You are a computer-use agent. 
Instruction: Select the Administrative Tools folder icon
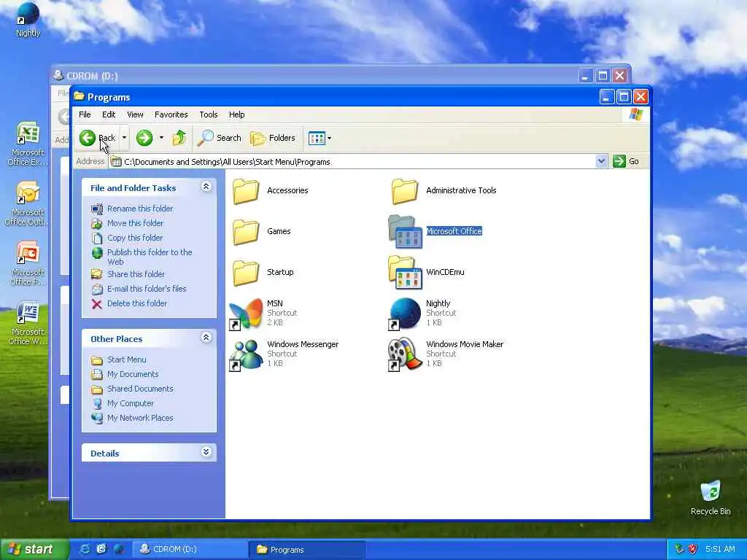pyautogui.click(x=405, y=192)
